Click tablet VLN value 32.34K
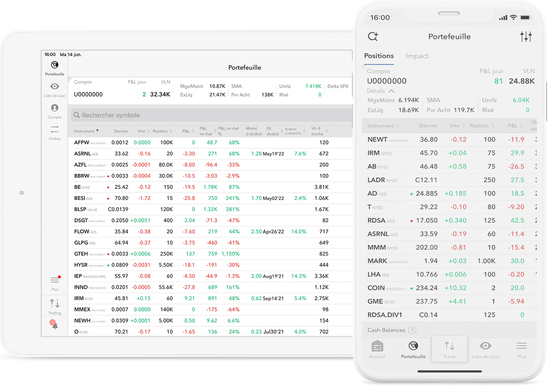The image size is (551, 392). [x=160, y=94]
